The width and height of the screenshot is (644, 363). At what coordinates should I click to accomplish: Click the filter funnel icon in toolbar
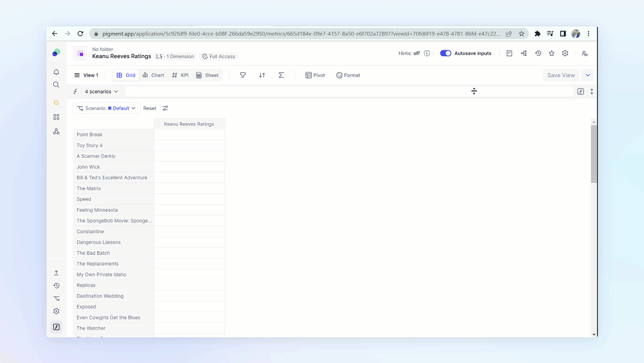click(x=243, y=75)
